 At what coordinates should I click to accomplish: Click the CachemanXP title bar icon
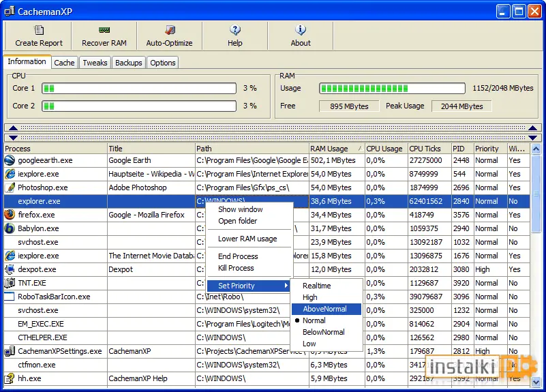(x=10, y=12)
